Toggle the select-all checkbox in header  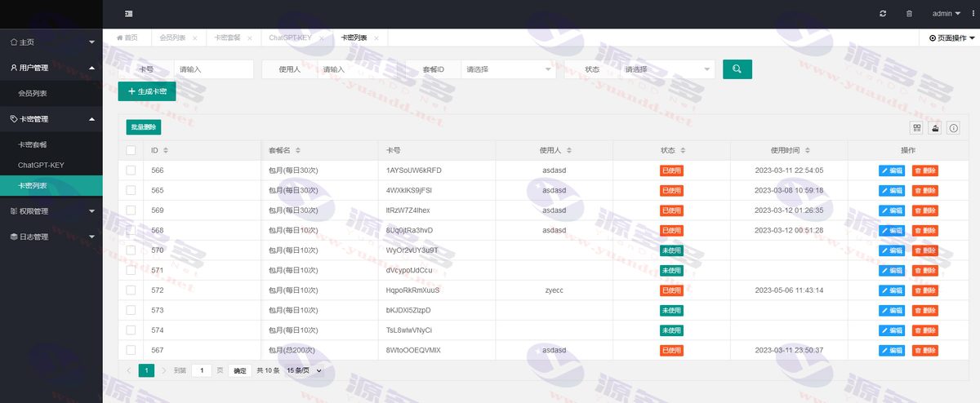point(131,150)
